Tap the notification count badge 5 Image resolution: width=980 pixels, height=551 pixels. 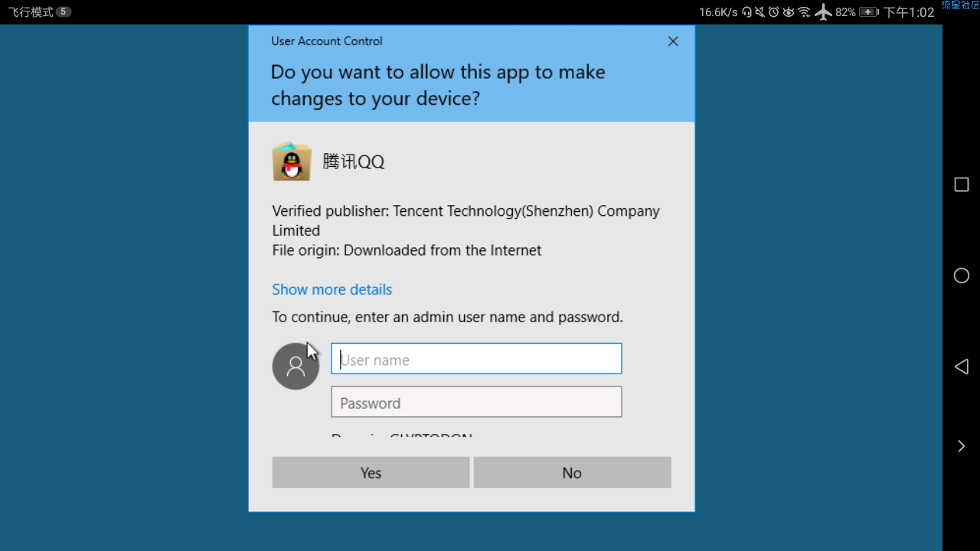click(x=64, y=12)
